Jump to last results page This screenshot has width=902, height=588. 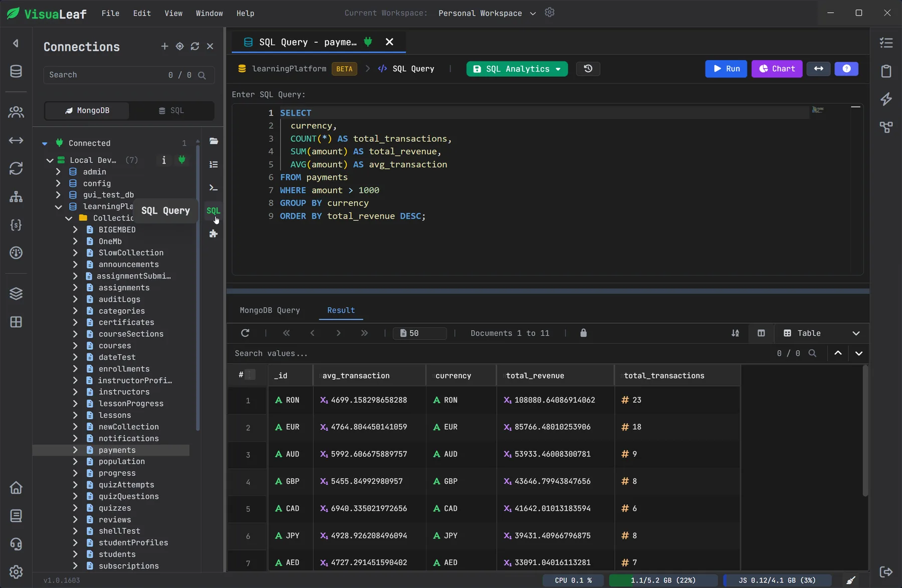364,333
